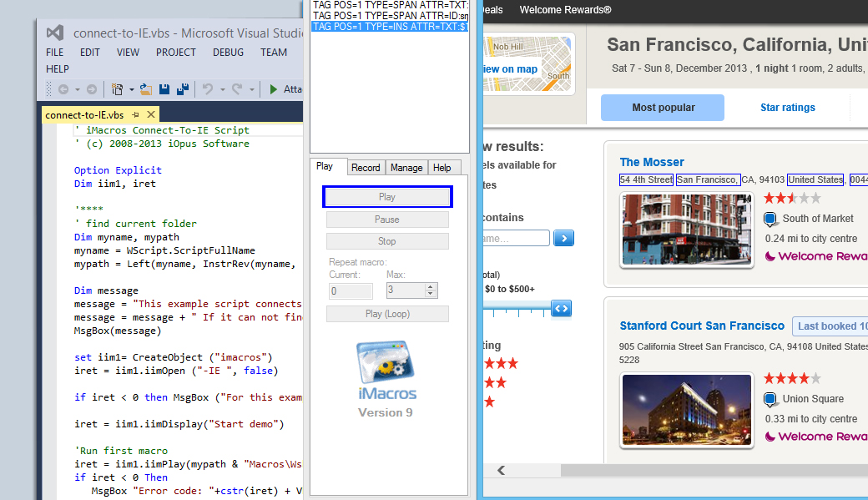Click the horizontal scroll left arrow in browser

tap(501, 470)
